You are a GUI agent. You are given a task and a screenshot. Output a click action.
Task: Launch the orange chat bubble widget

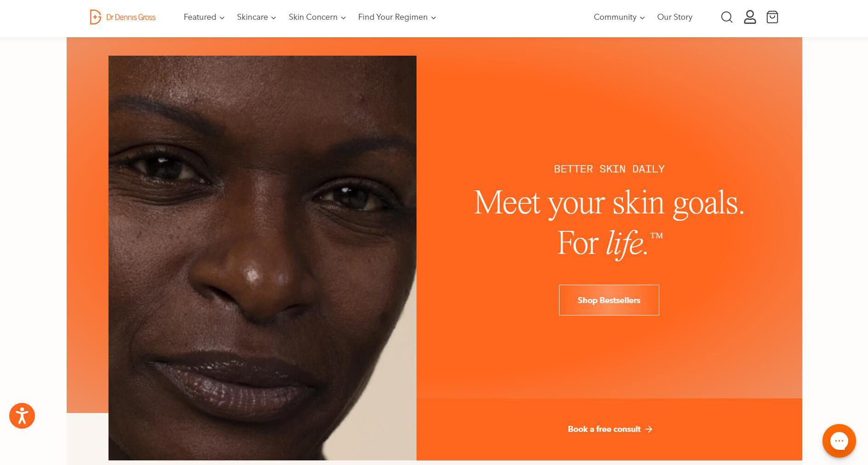[839, 441]
